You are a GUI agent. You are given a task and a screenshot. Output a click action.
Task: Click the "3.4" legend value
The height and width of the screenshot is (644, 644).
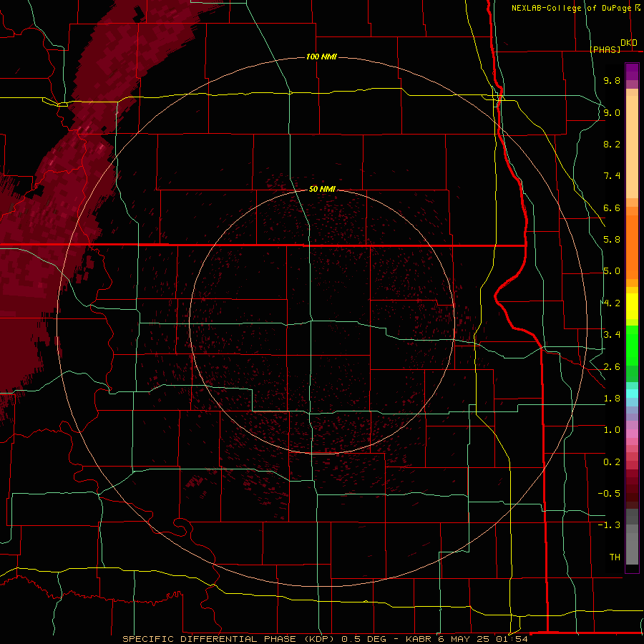[612, 335]
